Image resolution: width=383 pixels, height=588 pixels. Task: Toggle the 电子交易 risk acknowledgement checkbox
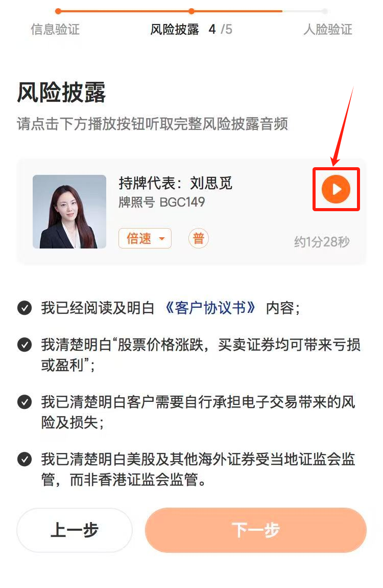(25, 402)
